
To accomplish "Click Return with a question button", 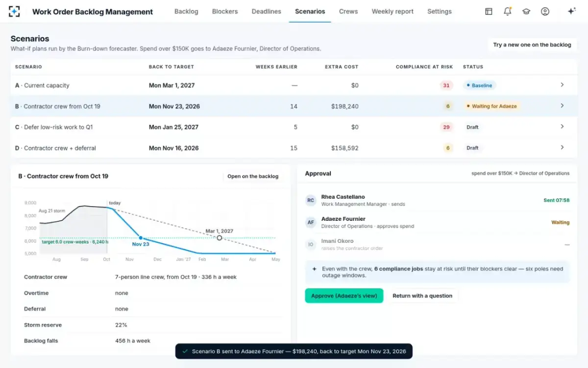I will pos(422,296).
